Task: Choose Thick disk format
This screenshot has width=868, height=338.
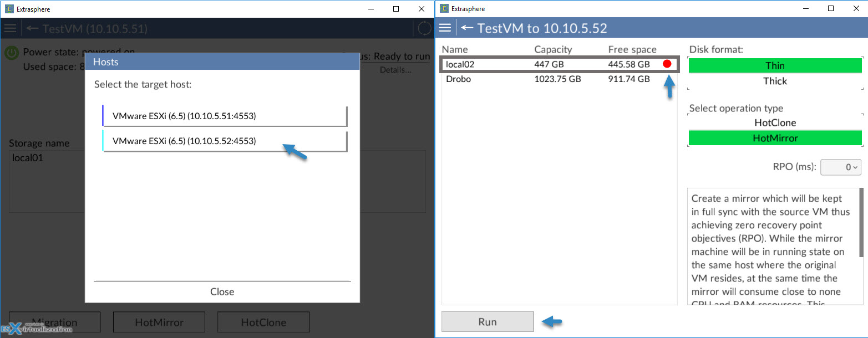Action: (x=775, y=81)
